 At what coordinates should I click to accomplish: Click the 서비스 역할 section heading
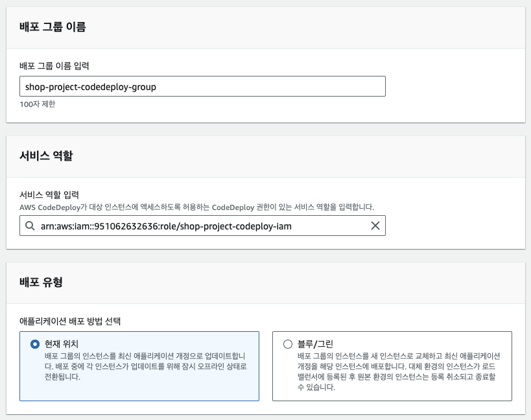[x=47, y=156]
